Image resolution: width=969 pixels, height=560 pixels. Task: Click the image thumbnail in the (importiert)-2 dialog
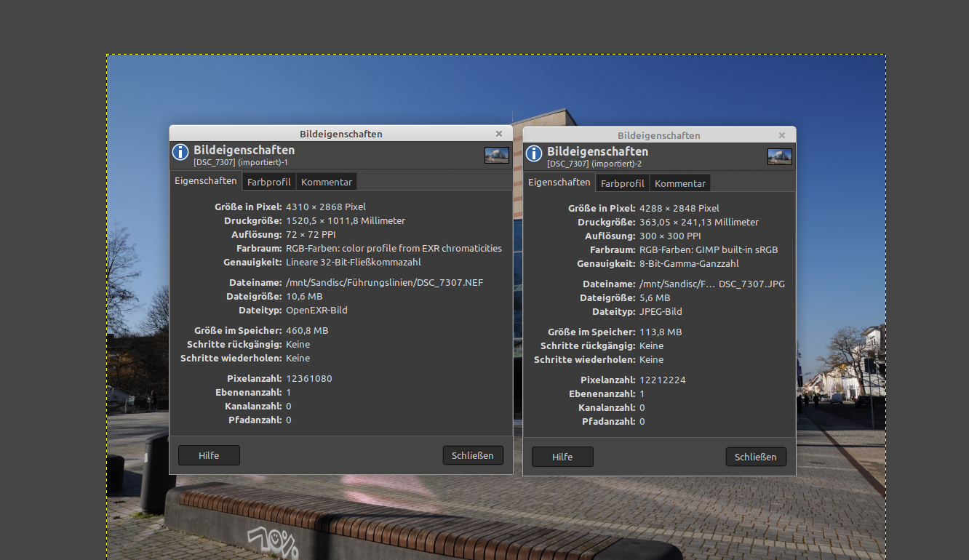coord(780,156)
